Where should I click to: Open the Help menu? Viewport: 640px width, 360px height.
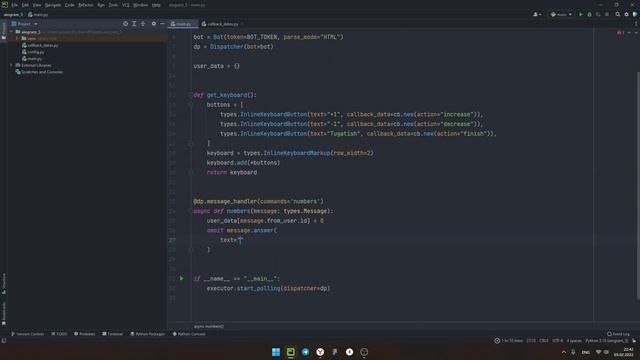click(156, 5)
